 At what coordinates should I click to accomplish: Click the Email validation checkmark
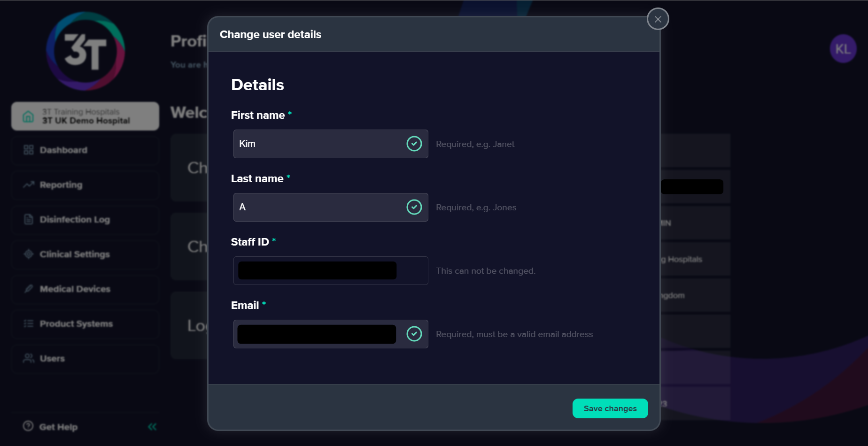pyautogui.click(x=414, y=334)
